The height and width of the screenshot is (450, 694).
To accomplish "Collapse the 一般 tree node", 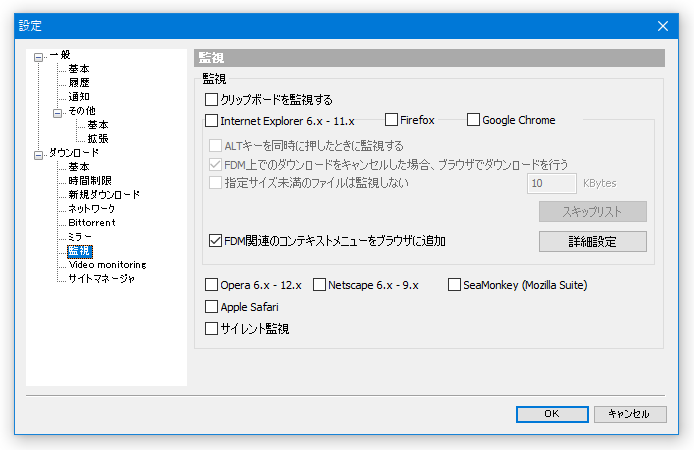I will pos(39,57).
